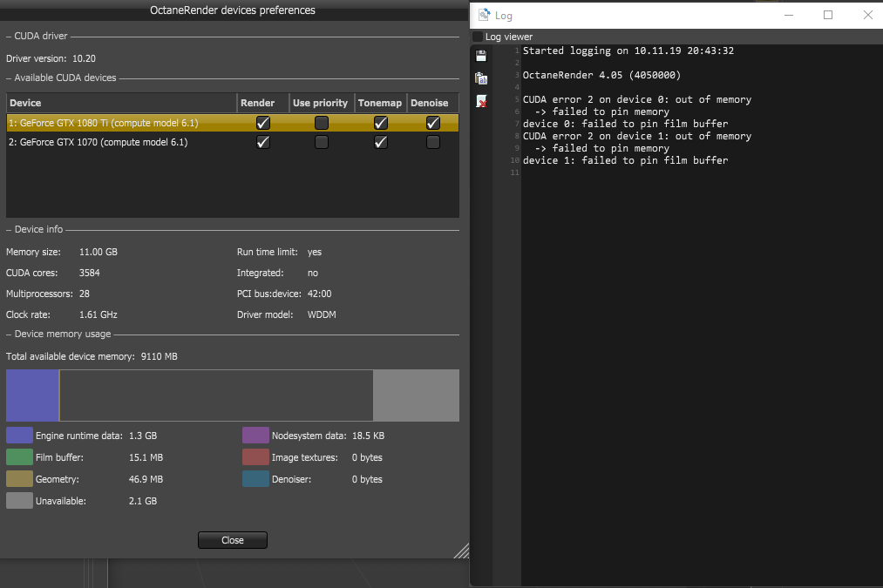Click the OctaneRender 4.05 log line

[x=601, y=76]
